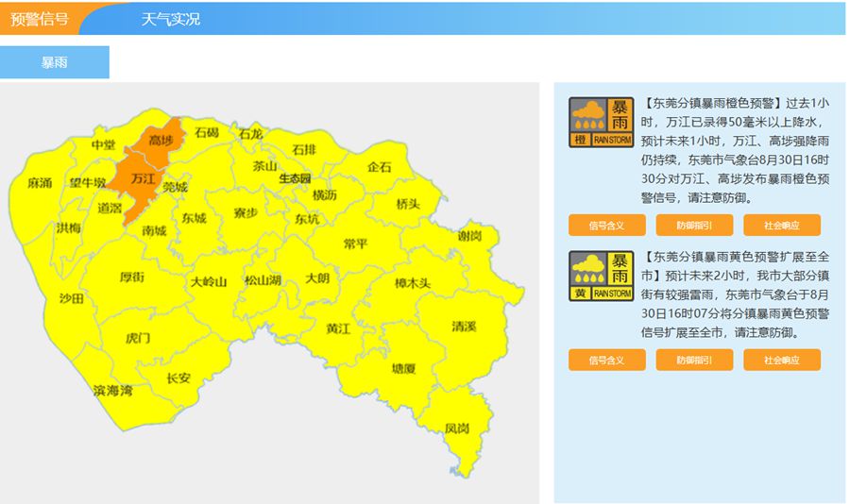Select the 麻涌 district on the map

coord(40,183)
